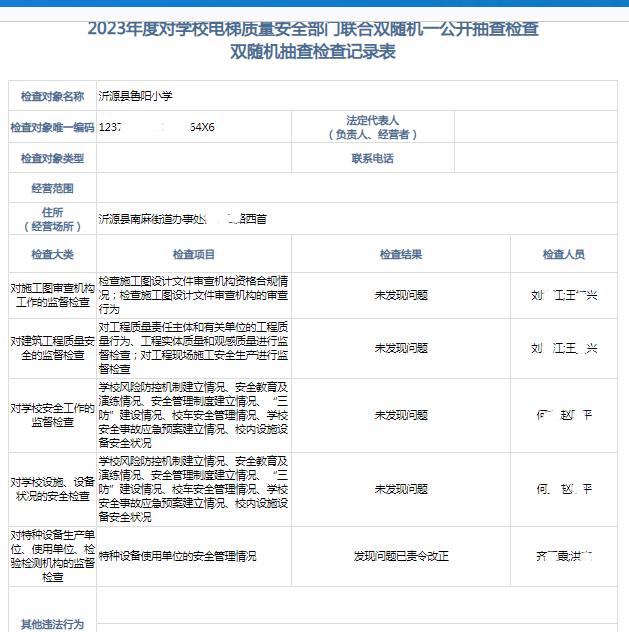Click the 检查大类 column header

click(x=53, y=254)
